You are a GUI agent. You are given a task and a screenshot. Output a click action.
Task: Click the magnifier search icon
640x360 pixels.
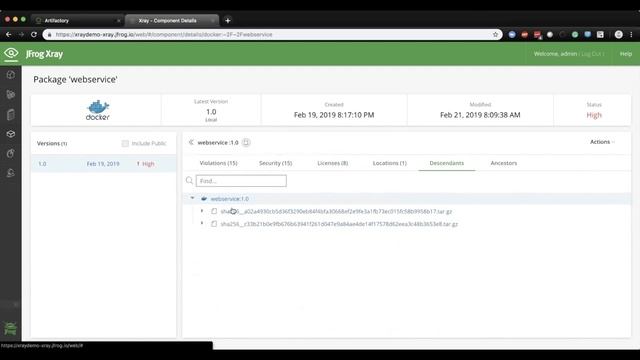click(x=189, y=180)
